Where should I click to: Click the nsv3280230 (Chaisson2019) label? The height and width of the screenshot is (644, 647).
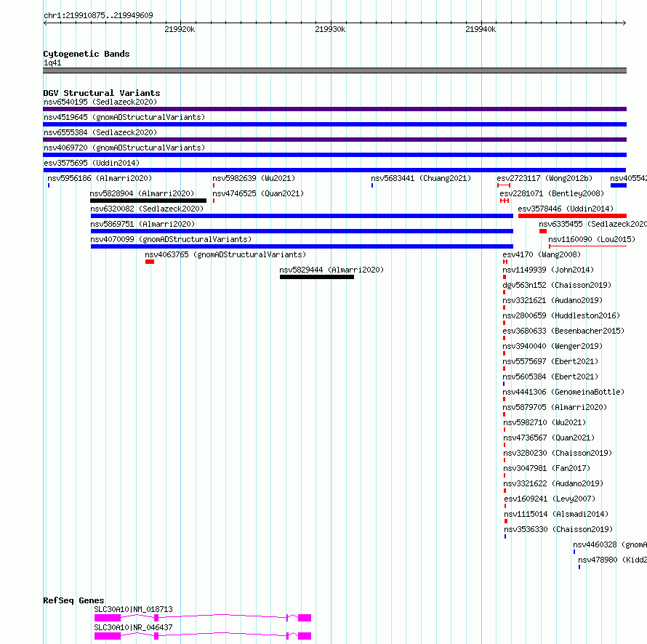click(558, 453)
